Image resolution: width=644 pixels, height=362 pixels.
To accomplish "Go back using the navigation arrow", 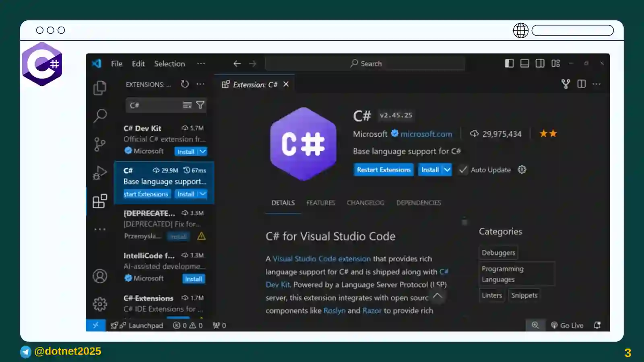I will (237, 64).
